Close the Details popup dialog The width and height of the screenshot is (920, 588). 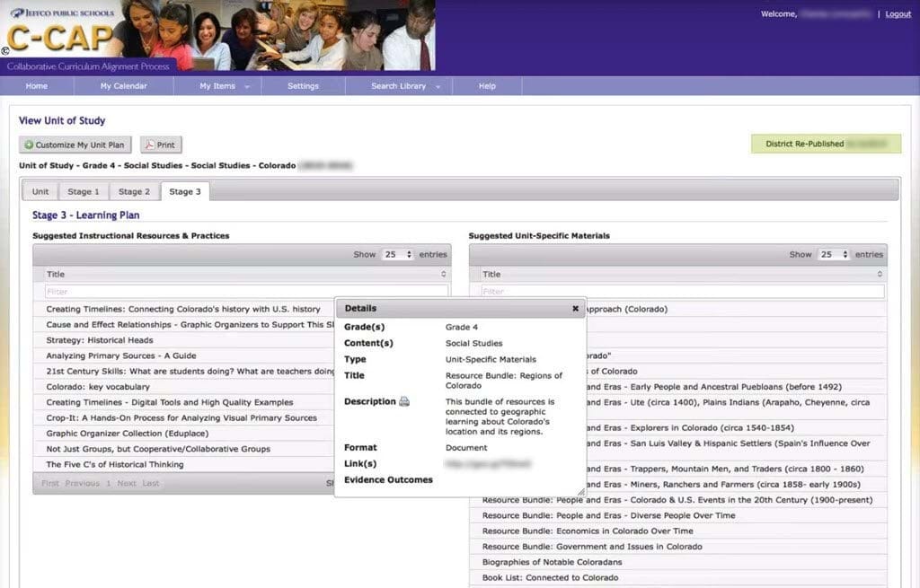click(575, 308)
